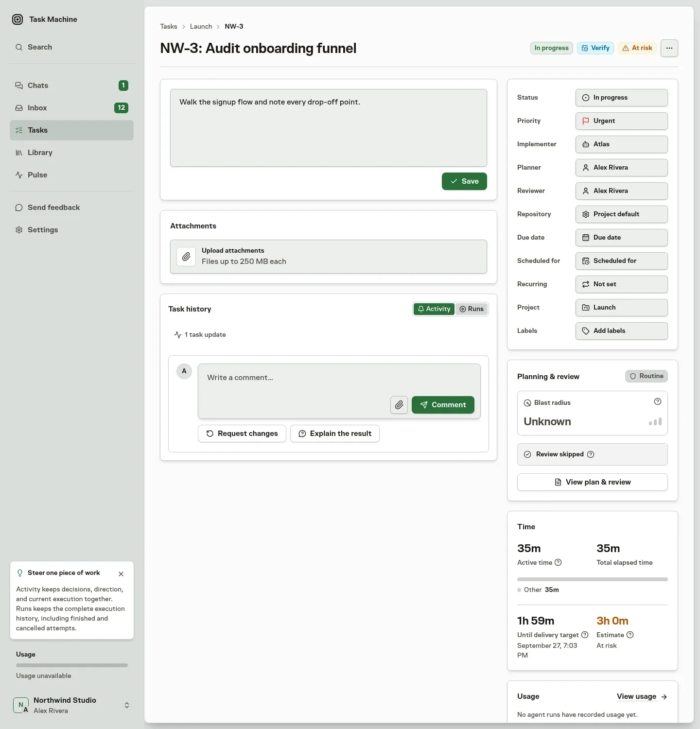Click the Verify badge
700x729 pixels.
[x=595, y=48]
